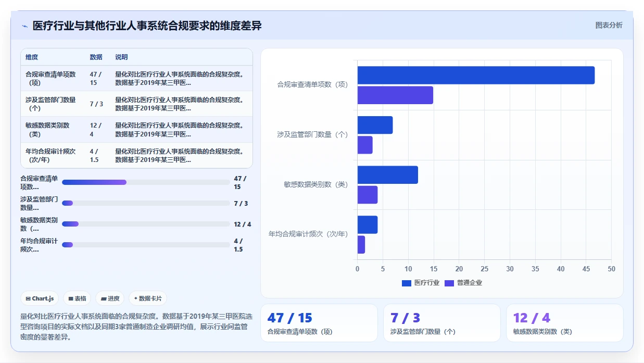Screen dimensions: 644x363
Task: Click the 维度 column header
Action: (32, 57)
